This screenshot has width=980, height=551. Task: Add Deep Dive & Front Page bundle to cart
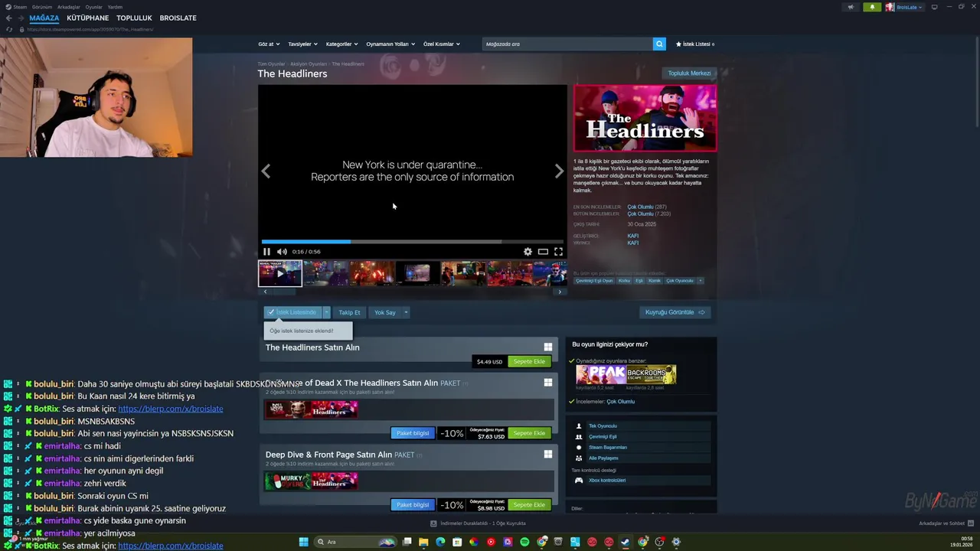(529, 505)
